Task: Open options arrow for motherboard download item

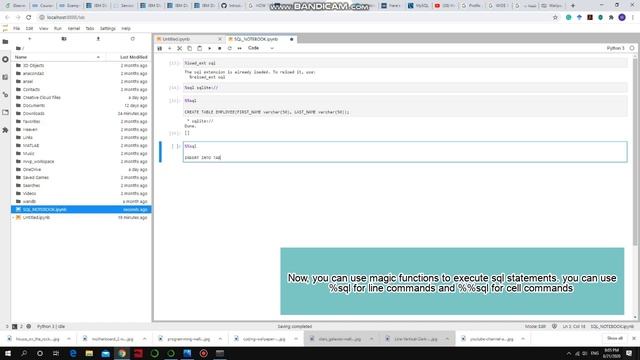Action: (144, 339)
